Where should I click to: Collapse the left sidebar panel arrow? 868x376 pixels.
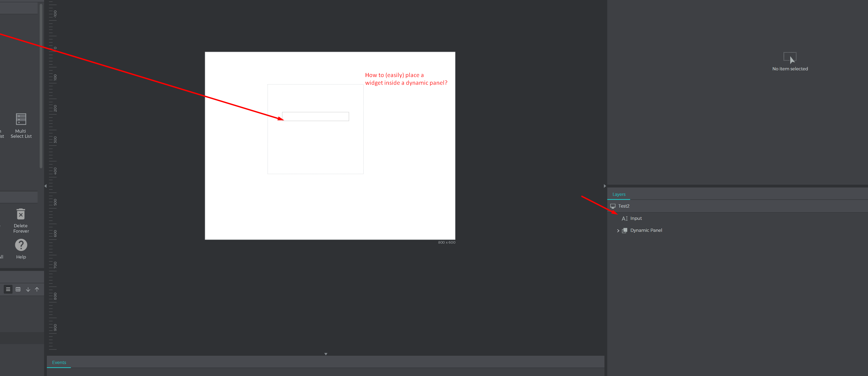pyautogui.click(x=46, y=186)
